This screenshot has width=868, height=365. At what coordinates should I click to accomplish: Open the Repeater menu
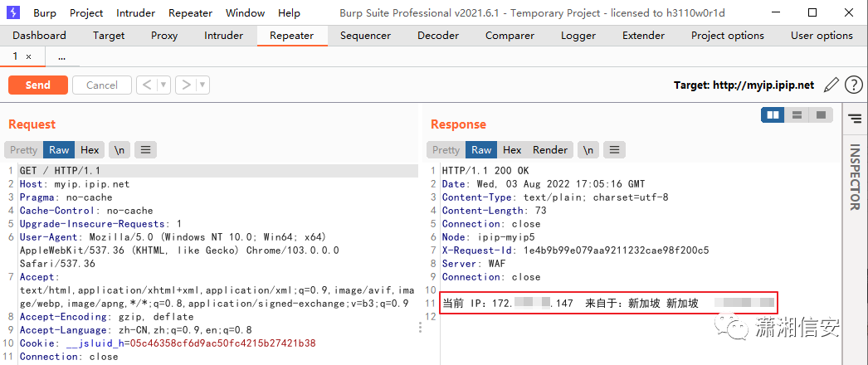[x=190, y=12]
